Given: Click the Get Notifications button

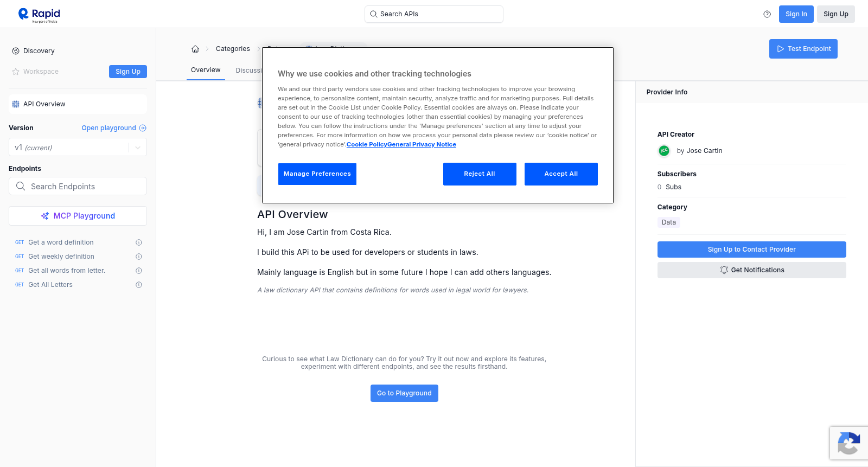Looking at the screenshot, I should pos(752,270).
